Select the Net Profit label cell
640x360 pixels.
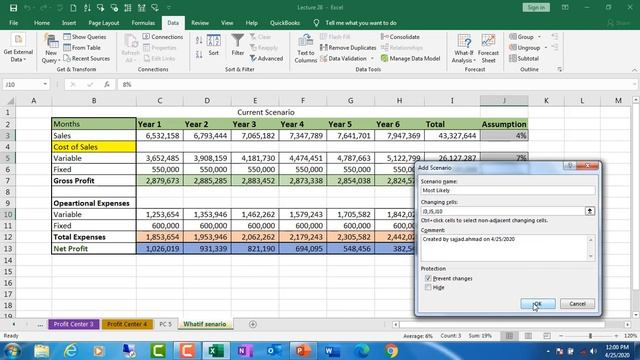point(94,249)
